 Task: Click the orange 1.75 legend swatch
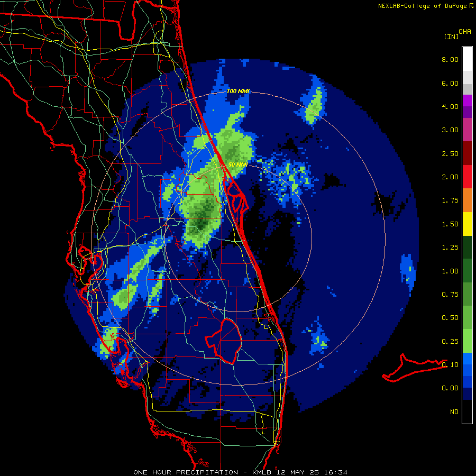pos(467,200)
